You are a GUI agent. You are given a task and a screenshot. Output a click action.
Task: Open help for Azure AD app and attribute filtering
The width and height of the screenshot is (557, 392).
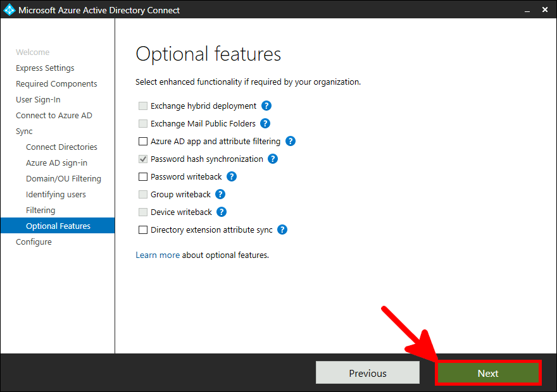click(290, 141)
